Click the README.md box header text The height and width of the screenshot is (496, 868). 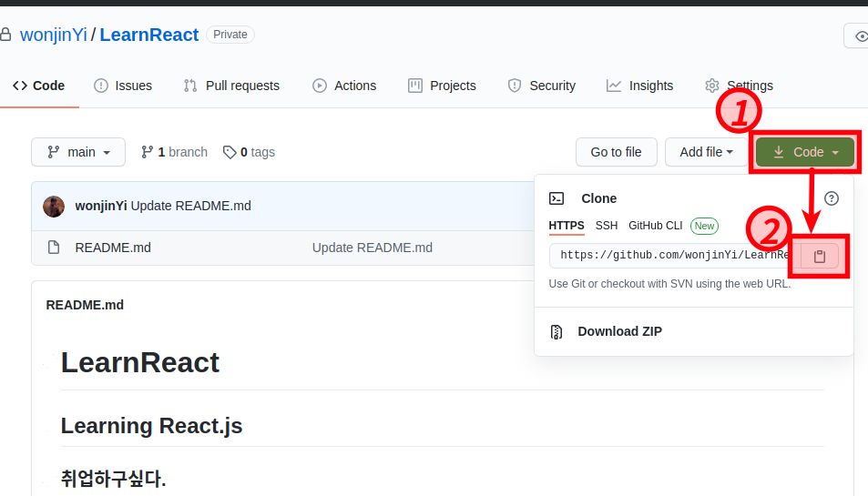(x=85, y=305)
